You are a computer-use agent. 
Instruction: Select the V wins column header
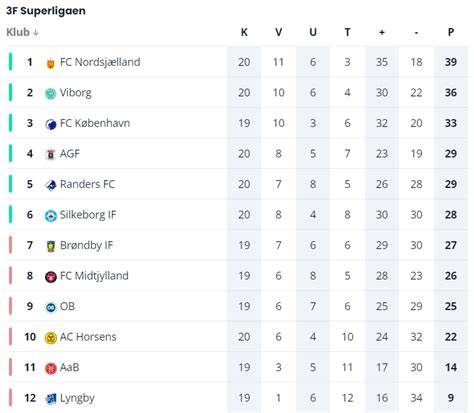[x=278, y=32]
